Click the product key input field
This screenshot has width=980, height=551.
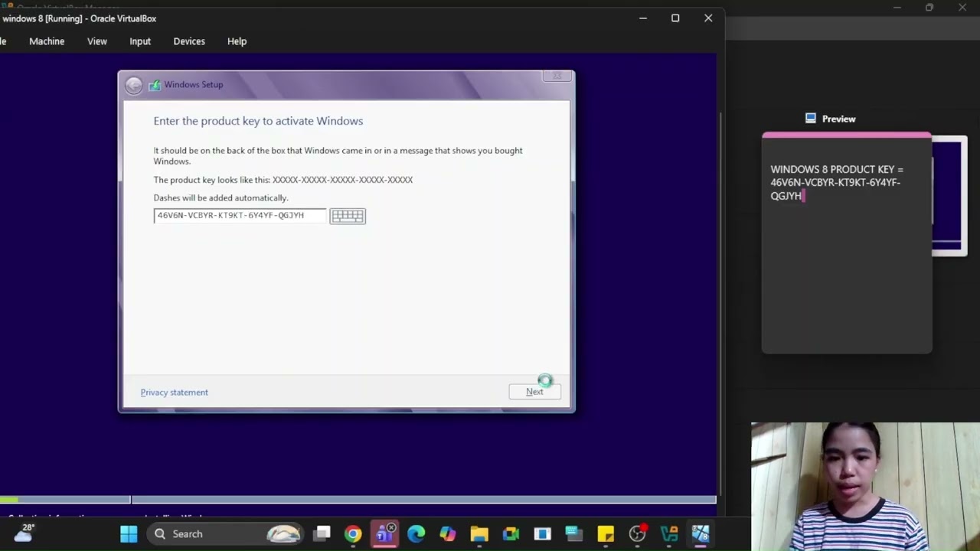240,216
